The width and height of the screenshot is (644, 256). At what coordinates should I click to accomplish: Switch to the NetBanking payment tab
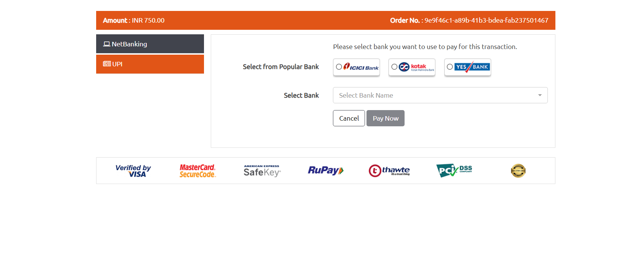(150, 44)
